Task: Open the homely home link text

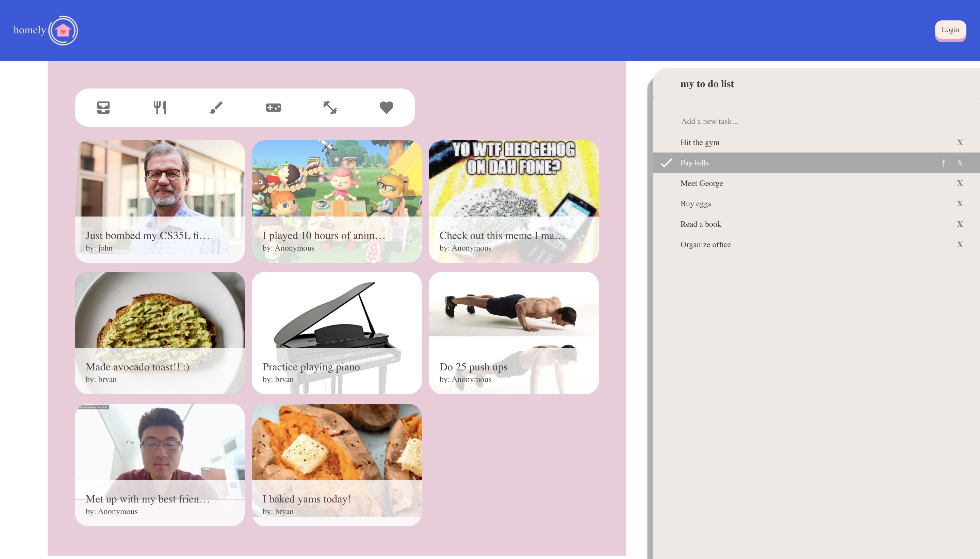Action: [x=30, y=30]
